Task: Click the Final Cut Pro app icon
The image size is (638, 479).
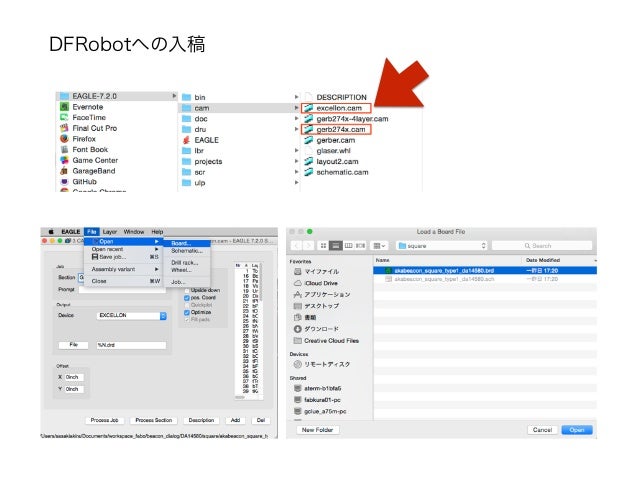Action: click(64, 128)
